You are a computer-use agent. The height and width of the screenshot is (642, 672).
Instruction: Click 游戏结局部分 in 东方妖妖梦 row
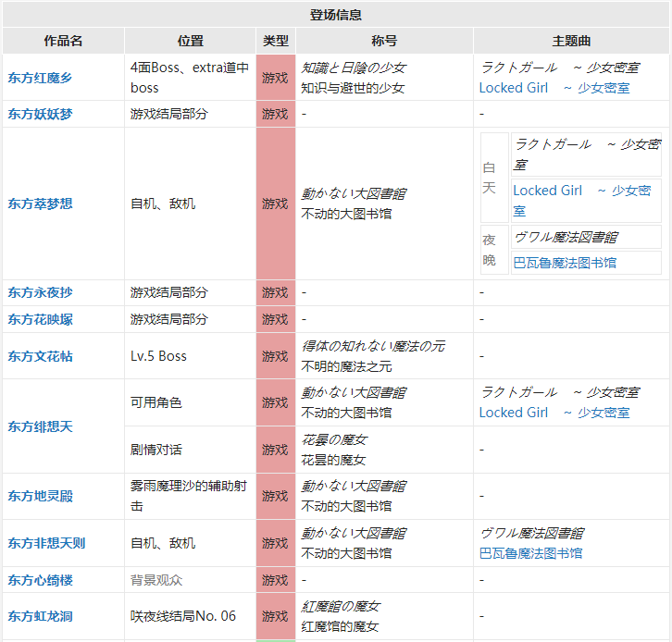(x=168, y=114)
